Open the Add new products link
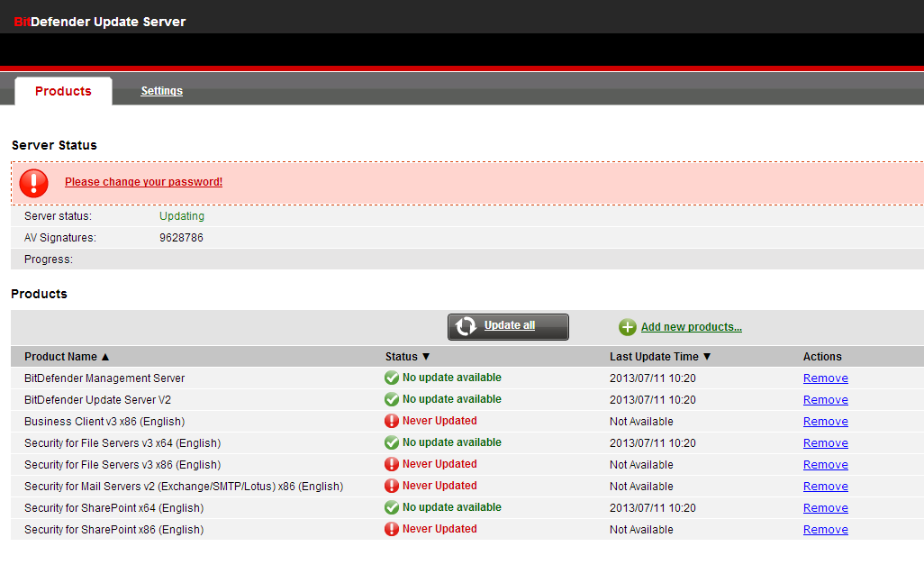This screenshot has height=583, width=924. (x=692, y=327)
